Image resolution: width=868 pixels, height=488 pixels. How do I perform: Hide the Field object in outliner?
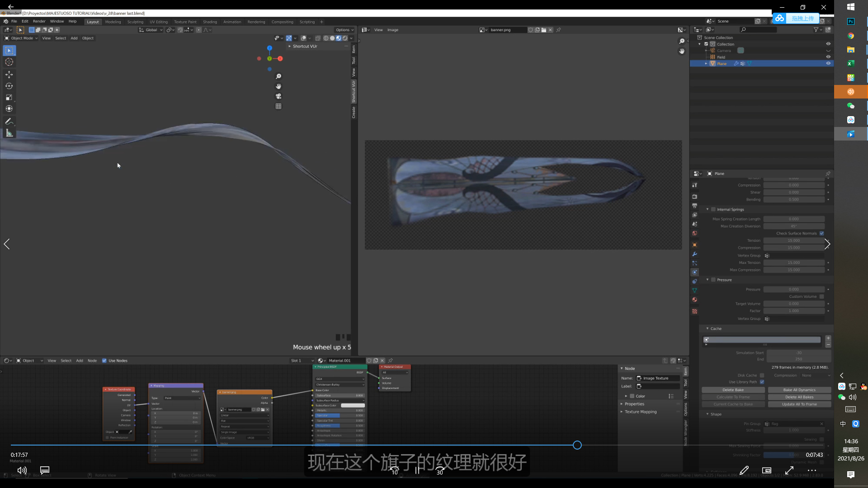[x=829, y=57]
